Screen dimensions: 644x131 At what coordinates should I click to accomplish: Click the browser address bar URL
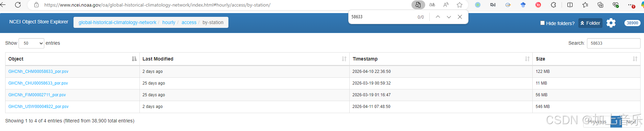tap(157, 5)
